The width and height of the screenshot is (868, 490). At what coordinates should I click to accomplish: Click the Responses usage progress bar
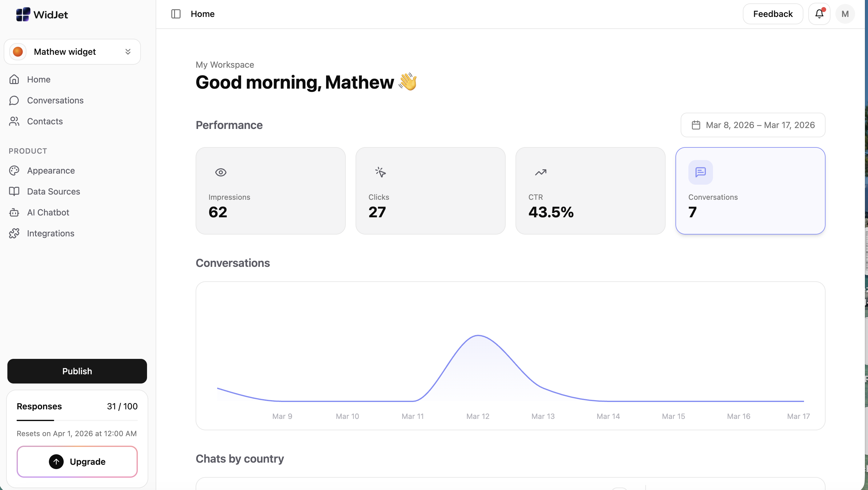[x=77, y=420]
